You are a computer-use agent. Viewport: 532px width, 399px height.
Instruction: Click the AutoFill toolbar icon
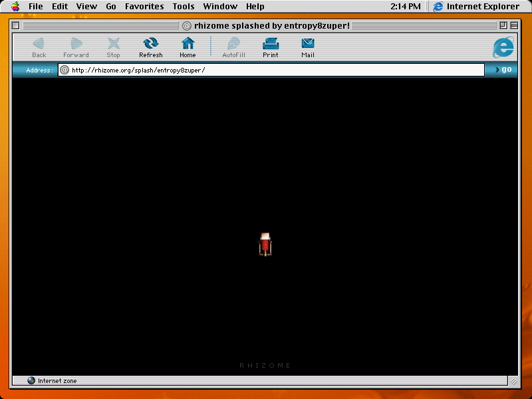click(x=233, y=43)
